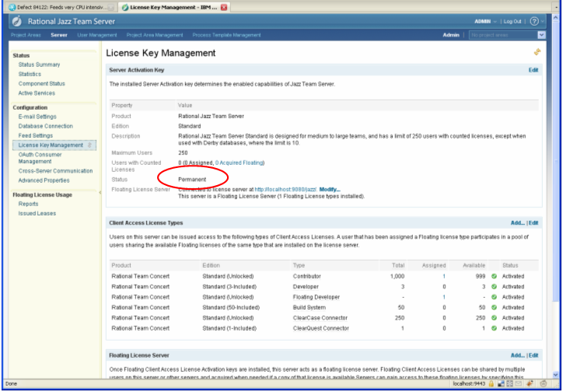The image size is (563, 392).
Task: Click the arrows icon beside License Key Management
Action: pyautogui.click(x=89, y=145)
